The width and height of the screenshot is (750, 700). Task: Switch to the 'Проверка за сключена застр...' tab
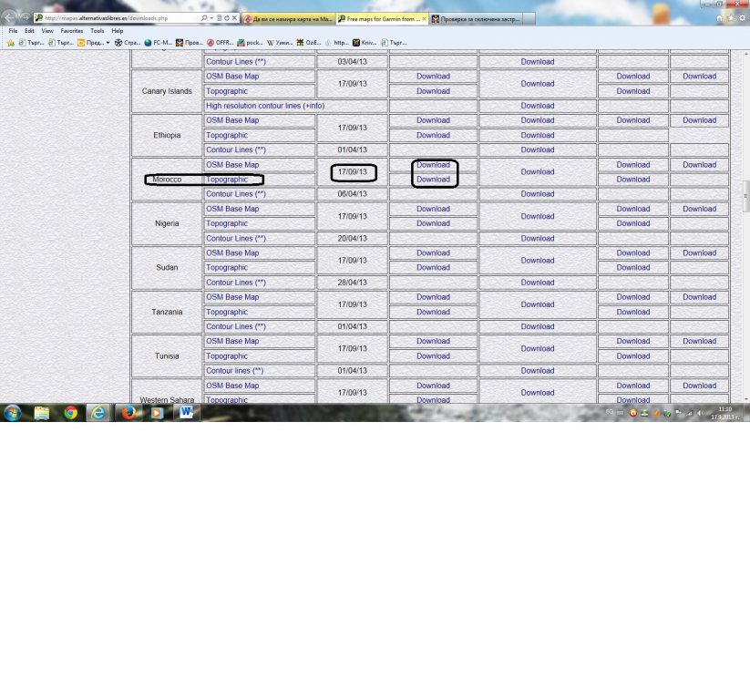(x=476, y=18)
